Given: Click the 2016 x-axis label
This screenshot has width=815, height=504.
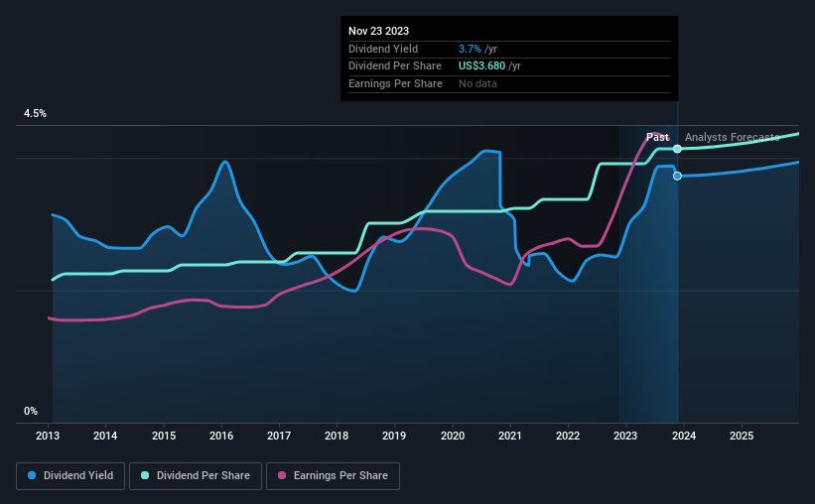Looking at the screenshot, I should click(x=221, y=436).
